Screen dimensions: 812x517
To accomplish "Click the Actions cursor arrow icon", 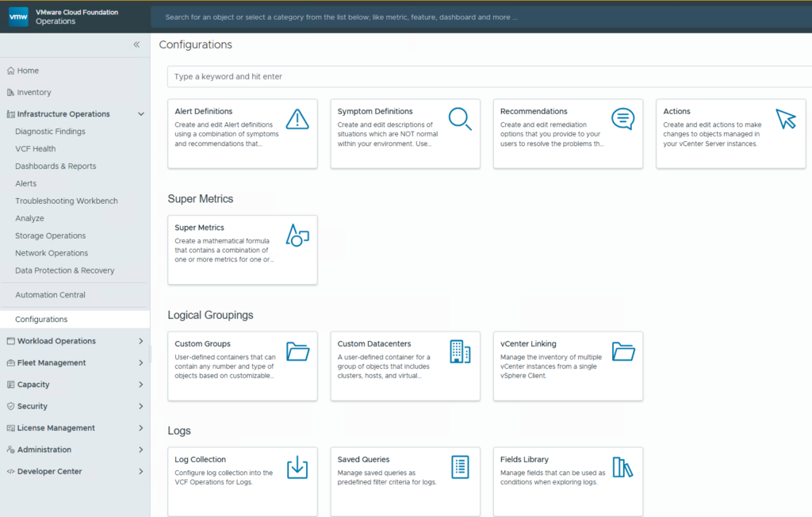I will point(785,119).
